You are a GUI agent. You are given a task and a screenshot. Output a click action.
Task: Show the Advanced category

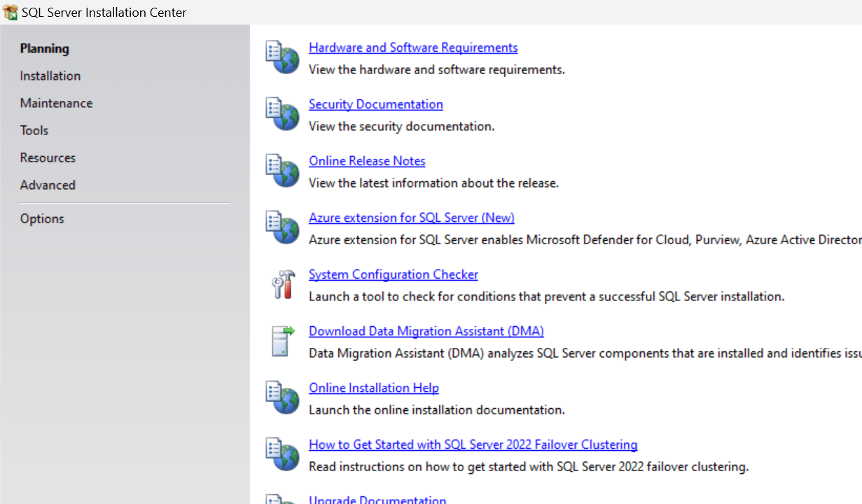[x=48, y=185]
